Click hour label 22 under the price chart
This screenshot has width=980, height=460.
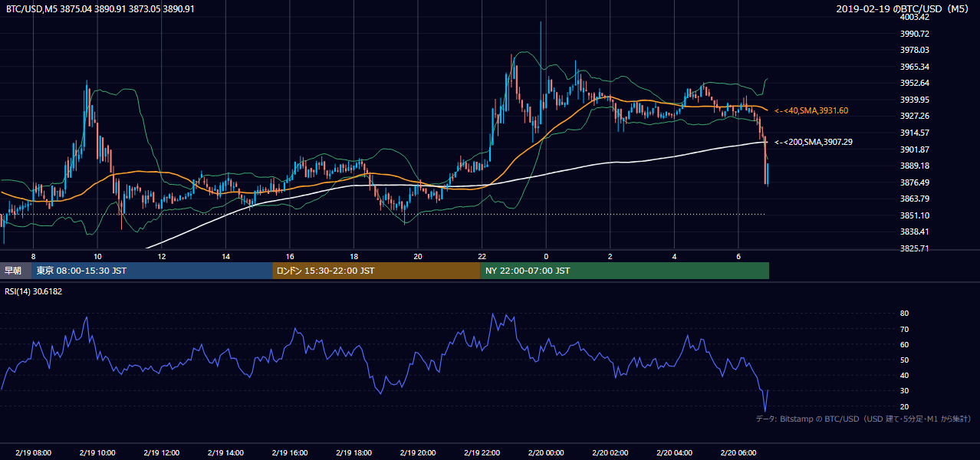482,256
